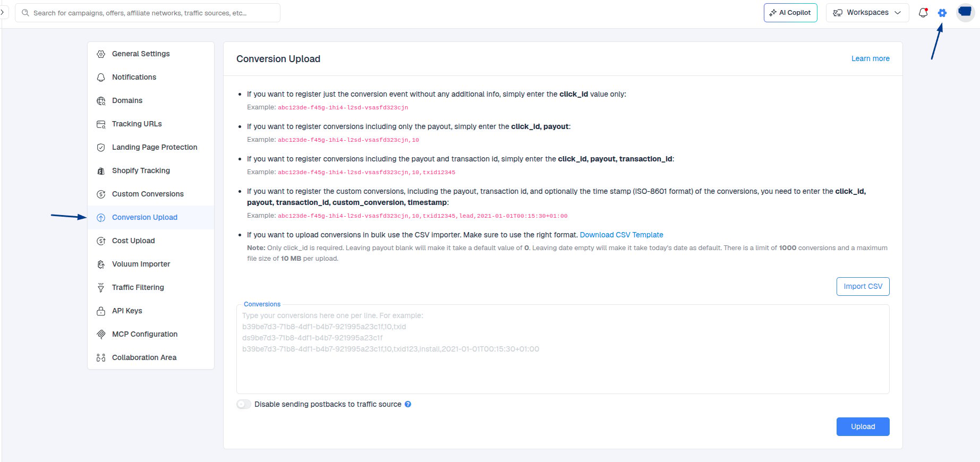Viewport: 980px width, 462px height.
Task: Click the Note about upload limits
Action: 567,253
